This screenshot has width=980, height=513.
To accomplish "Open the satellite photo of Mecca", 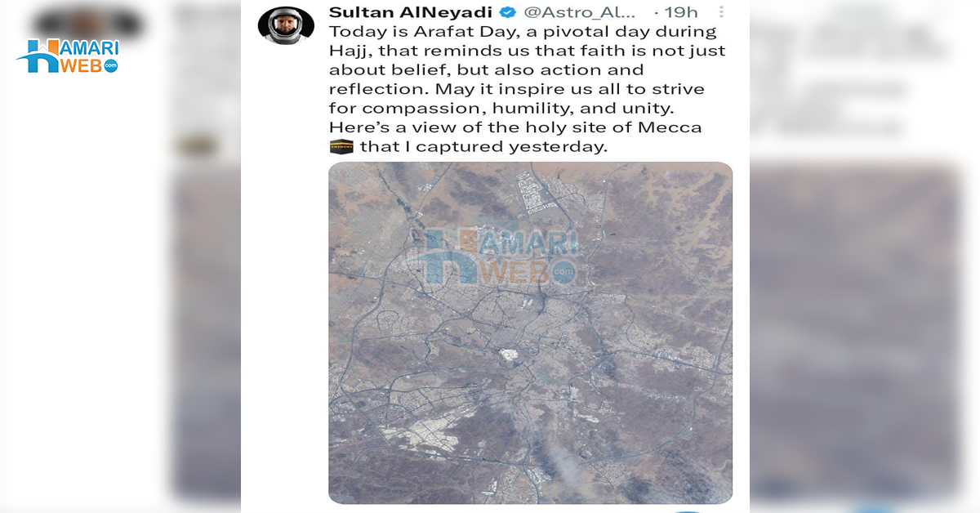I will point(530,332).
